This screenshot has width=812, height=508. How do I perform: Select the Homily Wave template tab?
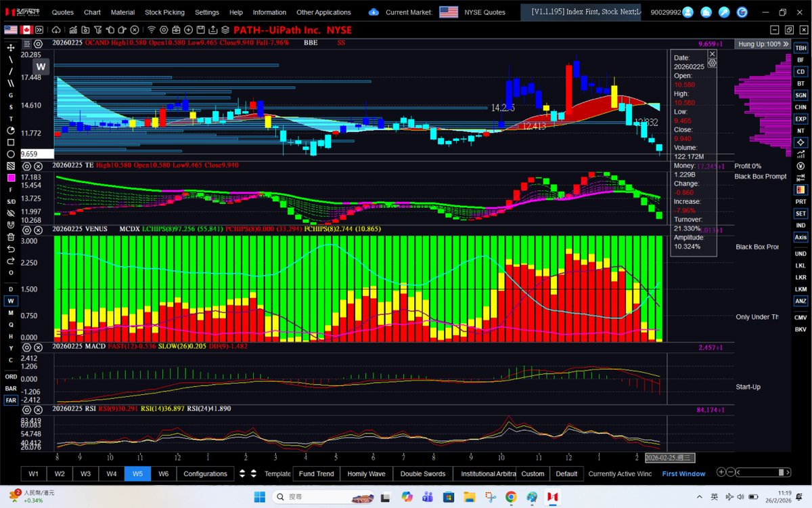click(x=366, y=473)
